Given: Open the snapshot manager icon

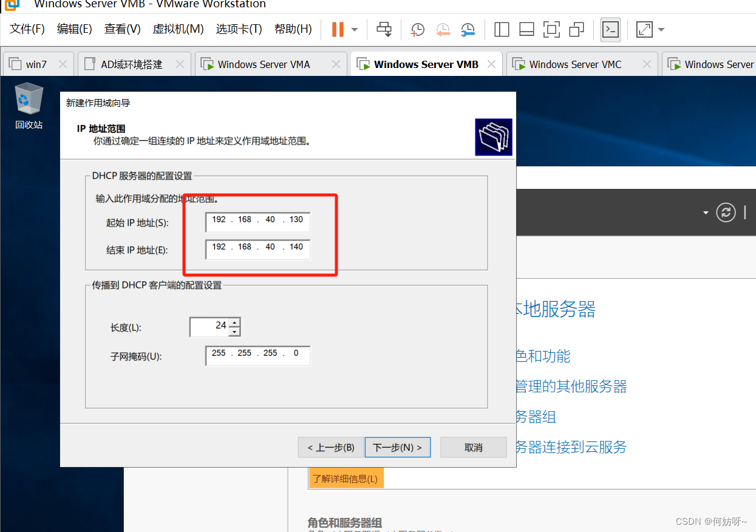Looking at the screenshot, I should click(468, 29).
